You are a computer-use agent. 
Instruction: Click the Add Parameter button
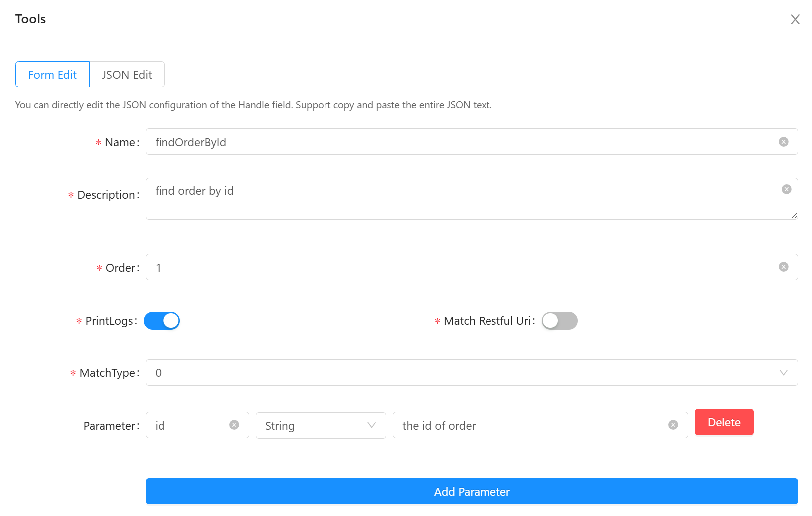(471, 492)
